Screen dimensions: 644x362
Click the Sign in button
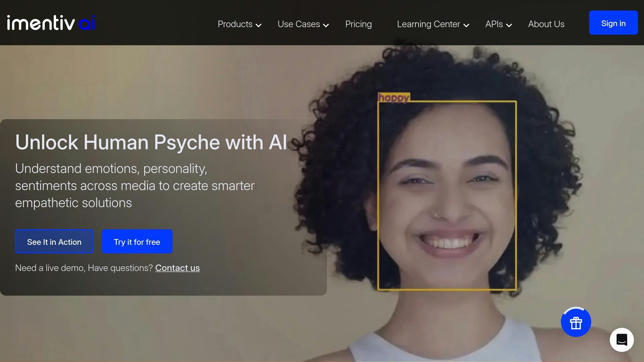[x=613, y=23]
